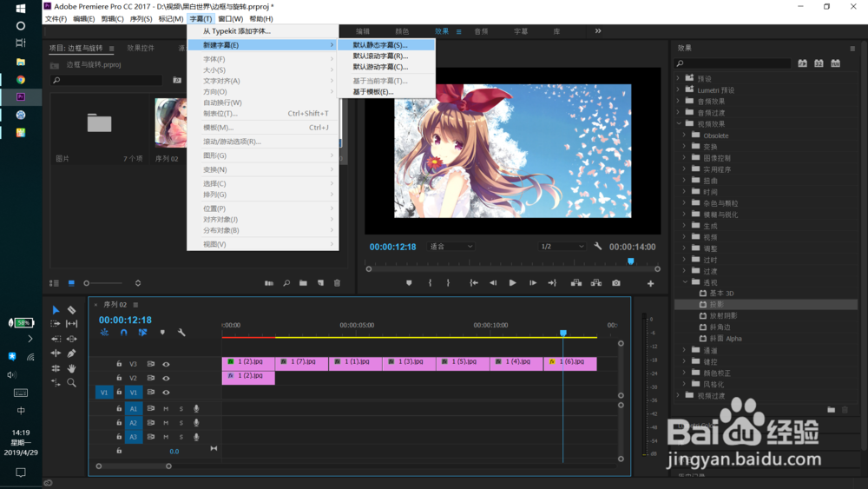The image size is (868, 489).
Task: Toggle lock on V3 track
Action: pyautogui.click(x=119, y=364)
